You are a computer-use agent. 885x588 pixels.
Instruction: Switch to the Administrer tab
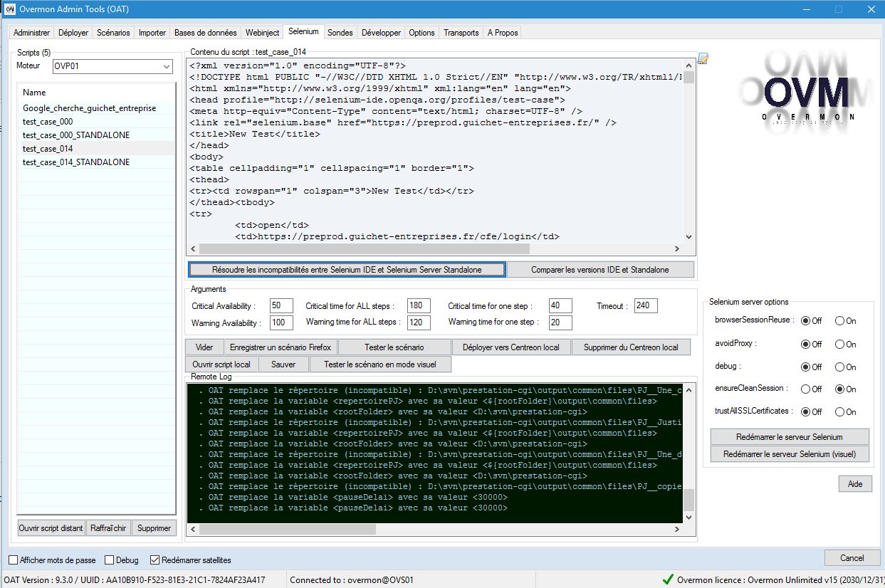pyautogui.click(x=32, y=33)
